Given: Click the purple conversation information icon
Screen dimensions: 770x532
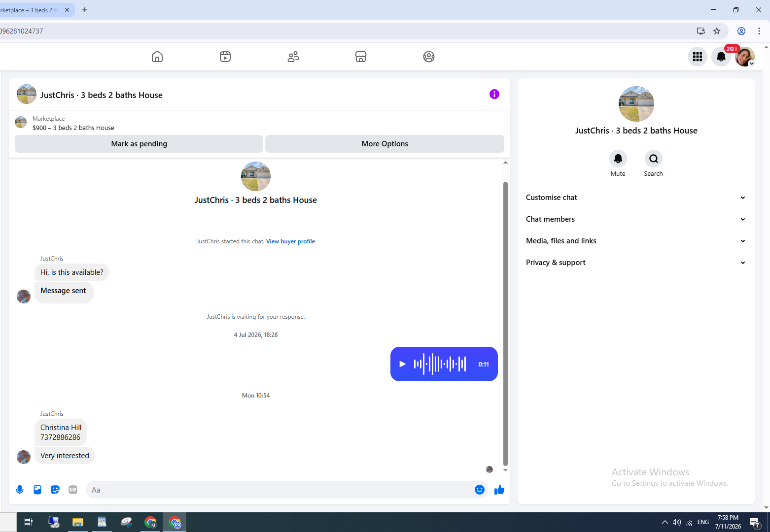Looking at the screenshot, I should point(494,94).
